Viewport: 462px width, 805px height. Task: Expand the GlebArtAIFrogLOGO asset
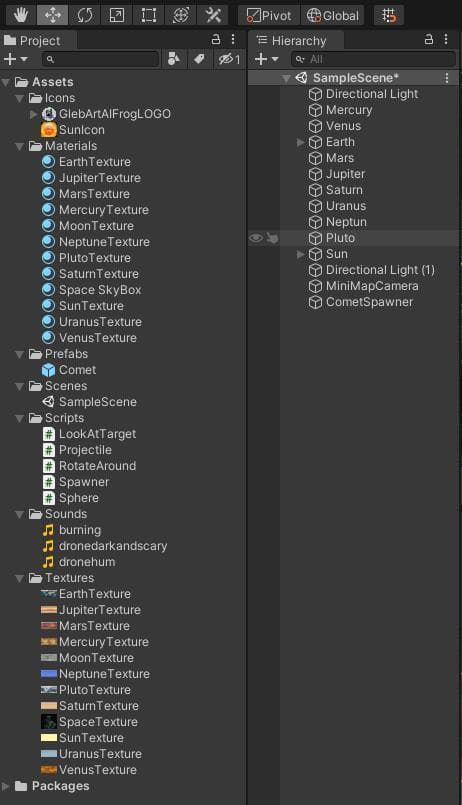[33, 114]
